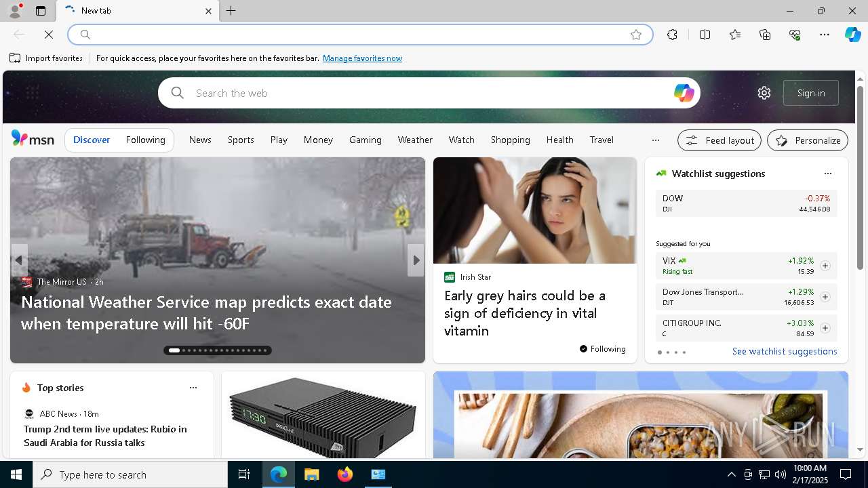Close the New tab tab
868x488 pixels.
208,11
